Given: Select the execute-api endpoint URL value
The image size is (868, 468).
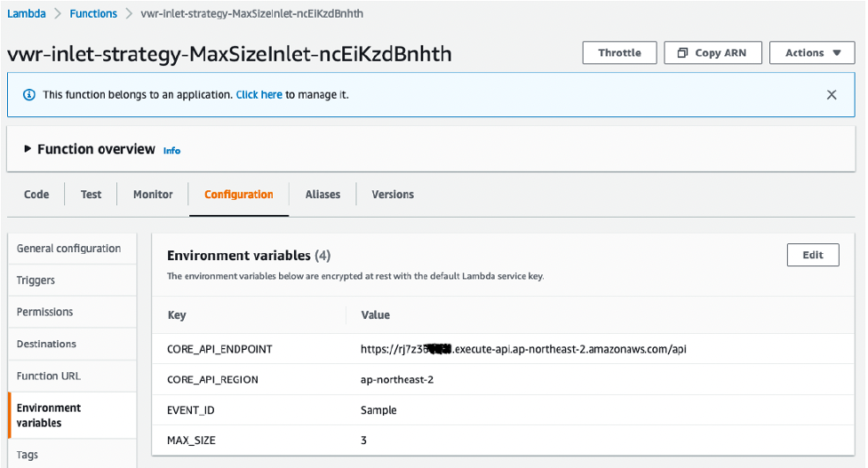Looking at the screenshot, I should tap(523, 349).
